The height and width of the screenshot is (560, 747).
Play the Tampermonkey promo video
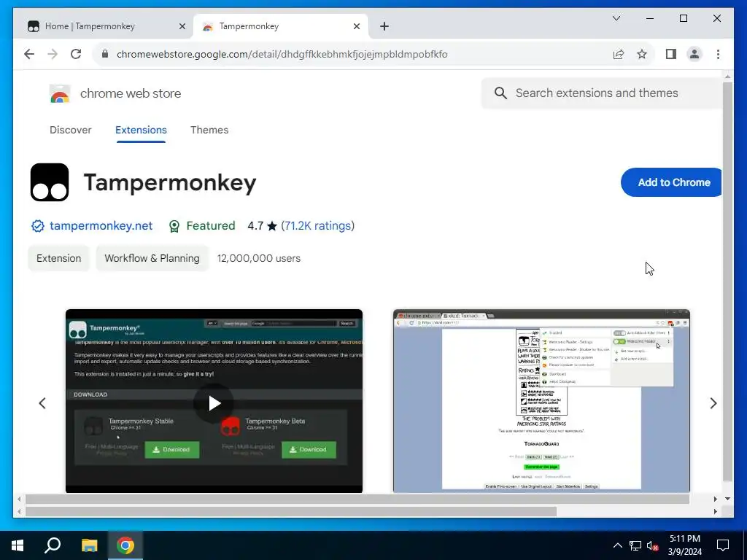tap(214, 403)
